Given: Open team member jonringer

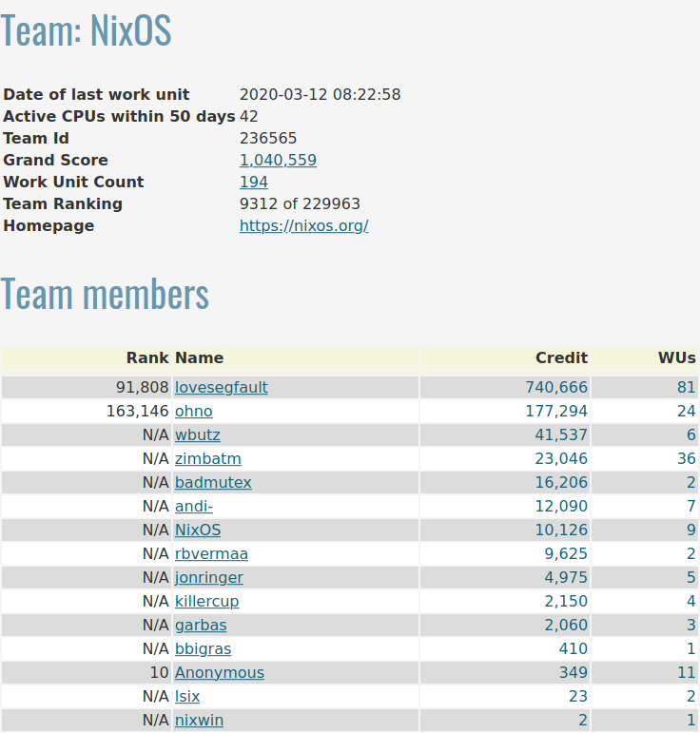Looking at the screenshot, I should pos(209,578).
